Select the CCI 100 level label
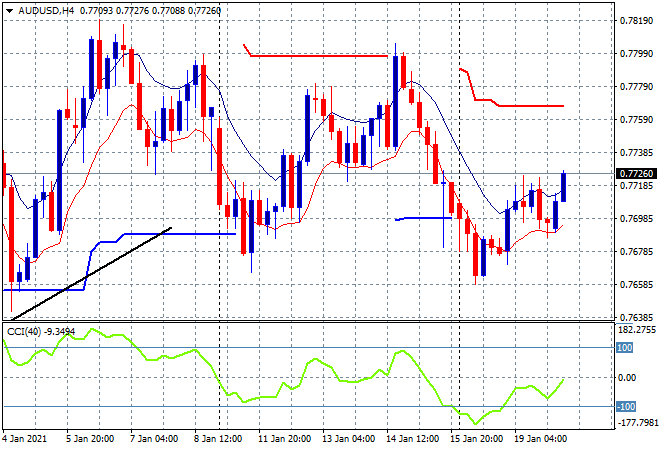The height and width of the screenshot is (450, 660). [625, 348]
